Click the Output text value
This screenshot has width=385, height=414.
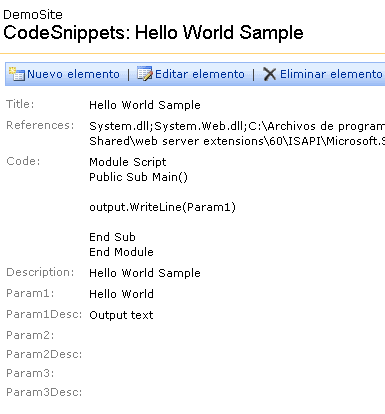(x=121, y=315)
